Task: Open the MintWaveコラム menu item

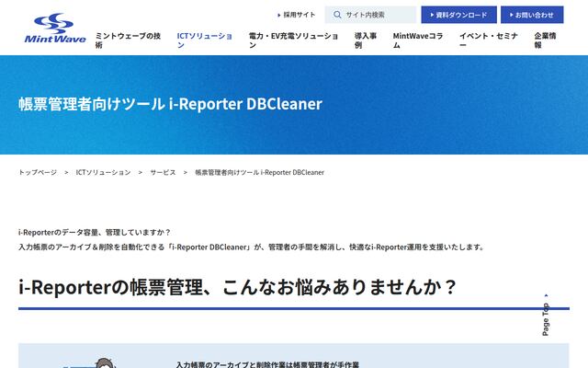Action: (418, 40)
